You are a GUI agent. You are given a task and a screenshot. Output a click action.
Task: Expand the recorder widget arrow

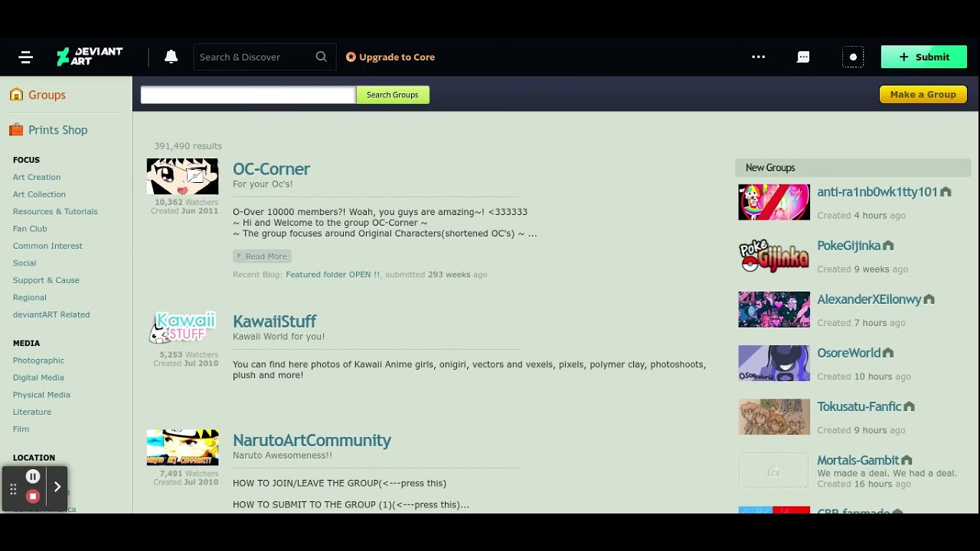pos(57,487)
